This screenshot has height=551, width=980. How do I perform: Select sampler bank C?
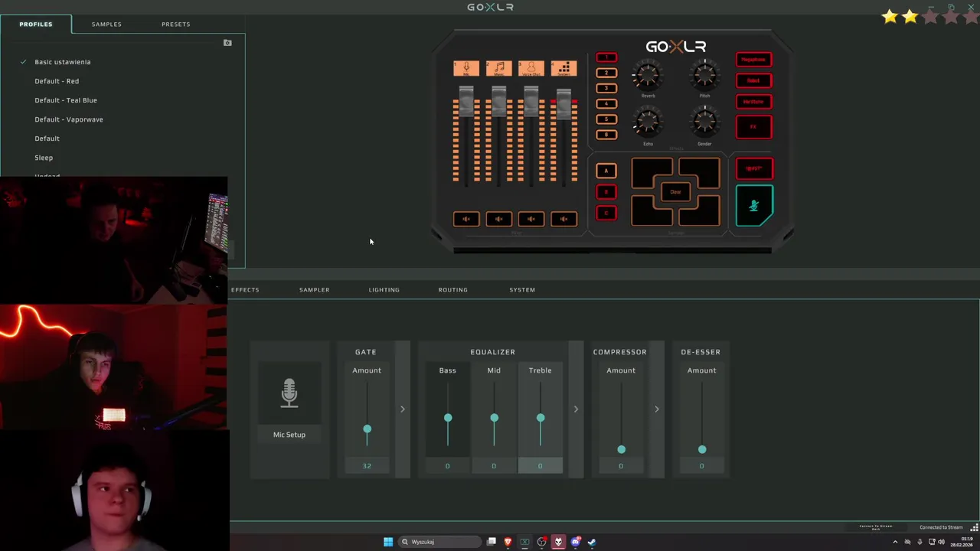point(606,214)
